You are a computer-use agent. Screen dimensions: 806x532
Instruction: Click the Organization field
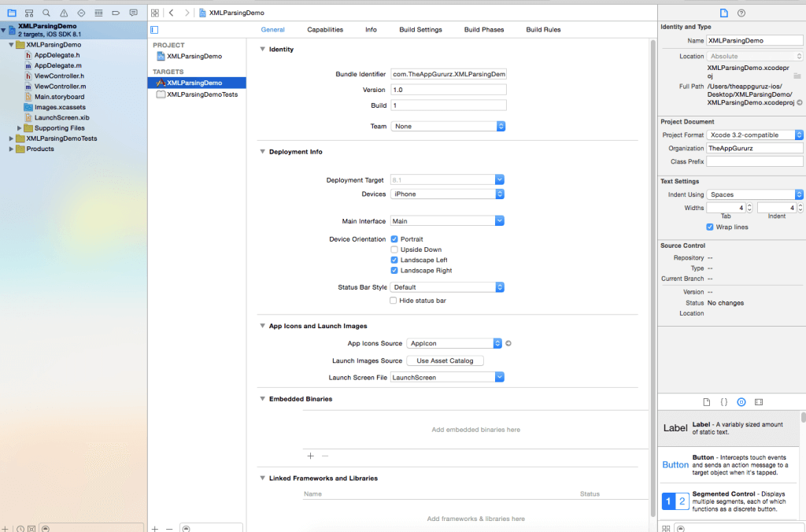[x=755, y=148]
